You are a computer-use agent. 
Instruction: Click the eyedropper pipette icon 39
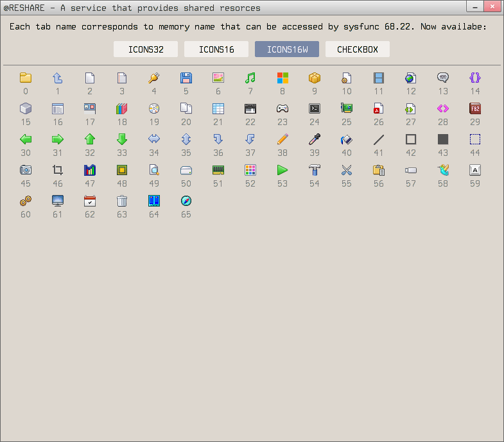315,139
